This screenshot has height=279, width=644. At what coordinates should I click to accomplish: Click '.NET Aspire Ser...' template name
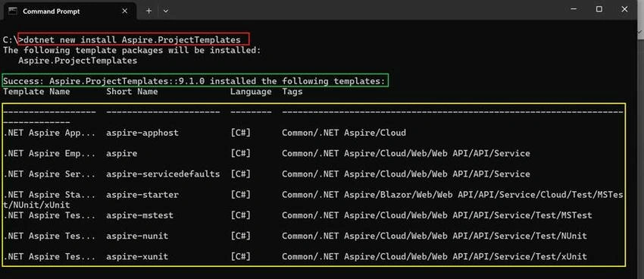(x=49, y=174)
